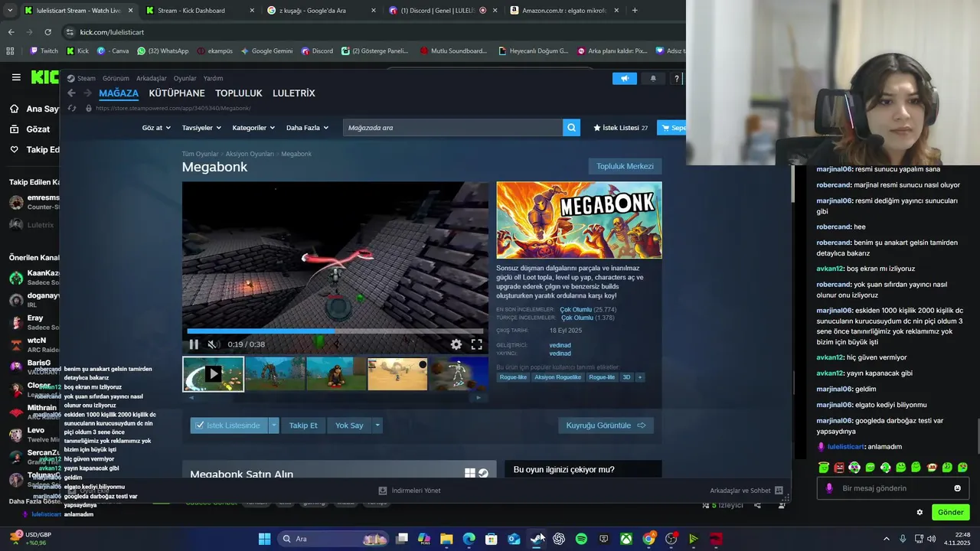This screenshot has width=980, height=551.
Task: Open the Görünüm menu
Action: click(116, 78)
